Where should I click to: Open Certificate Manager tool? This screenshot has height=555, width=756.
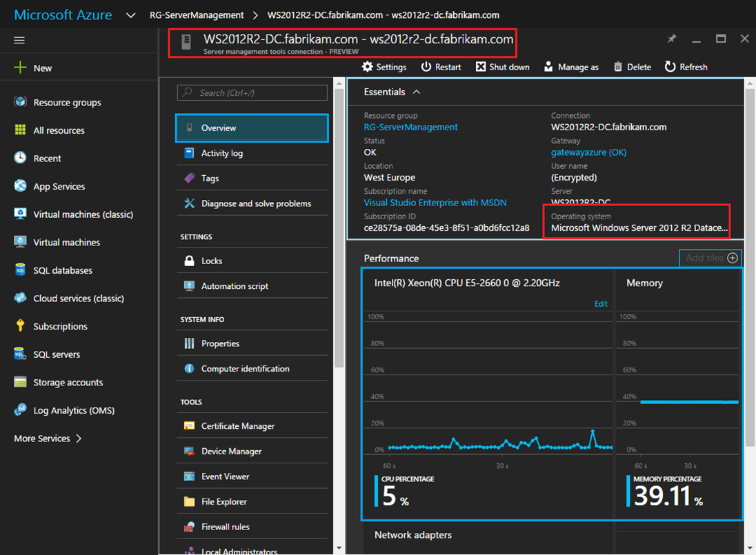(252, 426)
